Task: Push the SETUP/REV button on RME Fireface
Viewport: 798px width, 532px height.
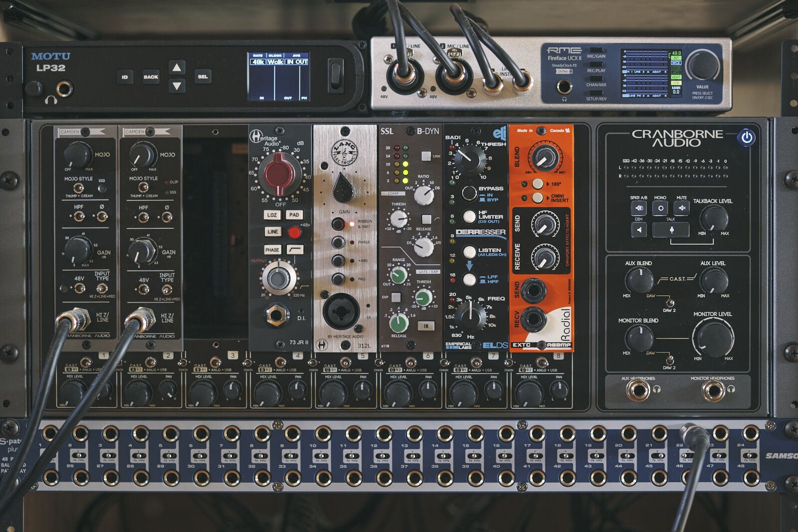Action: pos(596,93)
